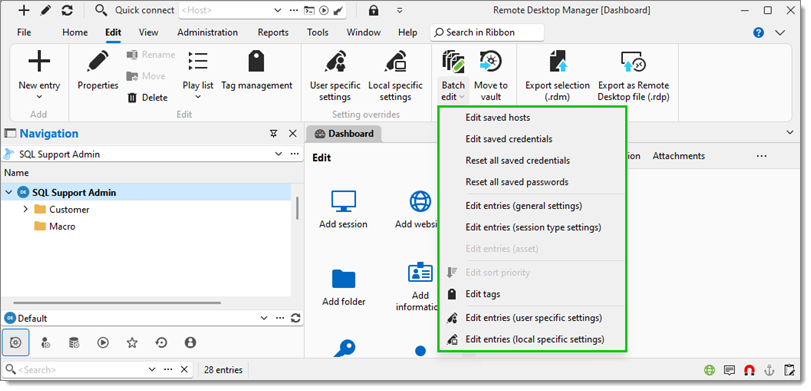Click the Tag management icon
811x391 pixels.
(x=257, y=62)
